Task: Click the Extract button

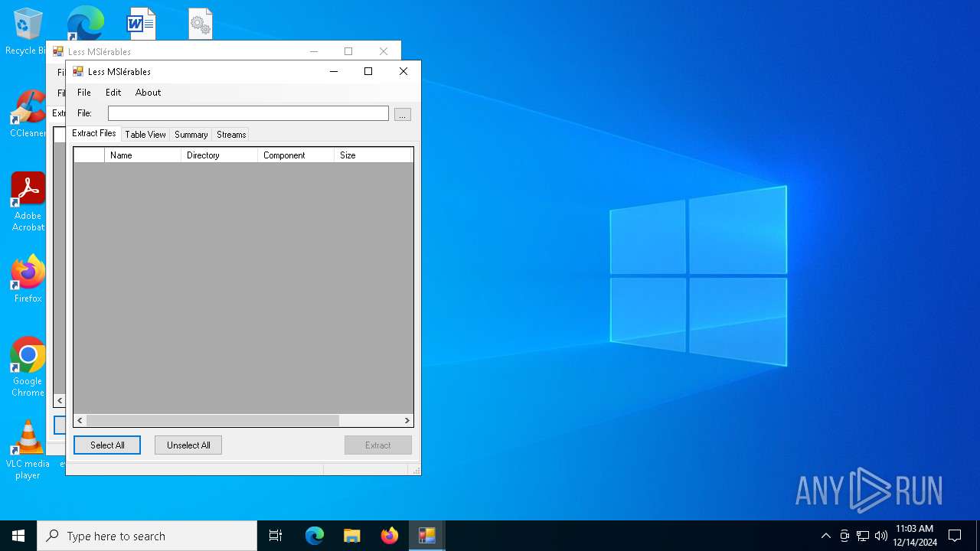Action: pyautogui.click(x=378, y=445)
